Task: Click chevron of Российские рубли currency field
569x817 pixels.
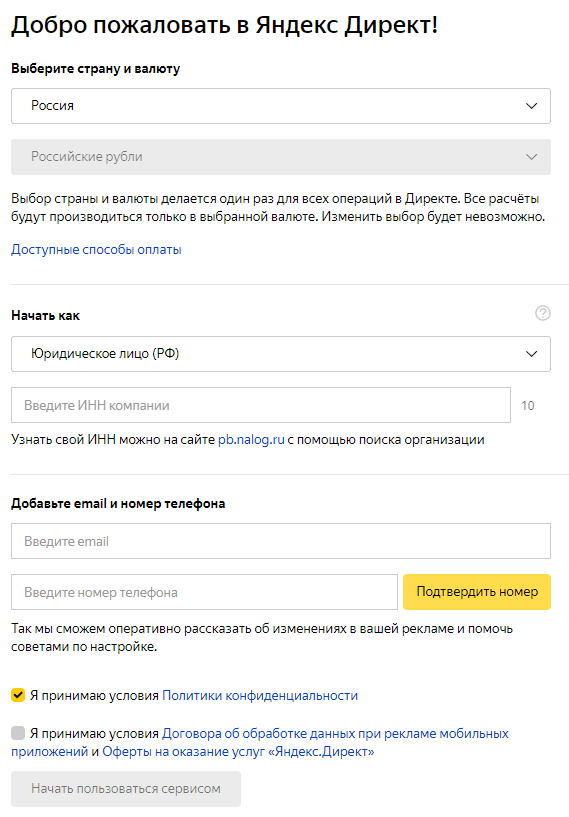Action: pyautogui.click(x=531, y=157)
